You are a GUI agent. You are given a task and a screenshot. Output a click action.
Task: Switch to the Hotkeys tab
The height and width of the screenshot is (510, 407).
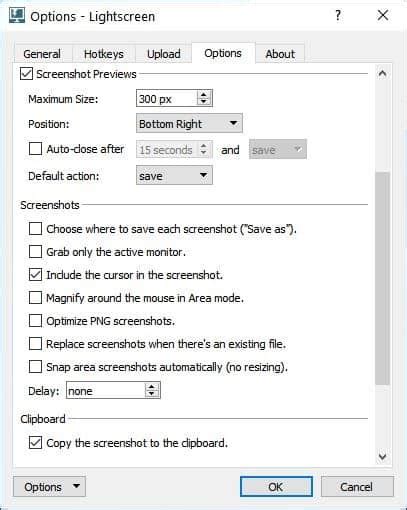click(104, 54)
